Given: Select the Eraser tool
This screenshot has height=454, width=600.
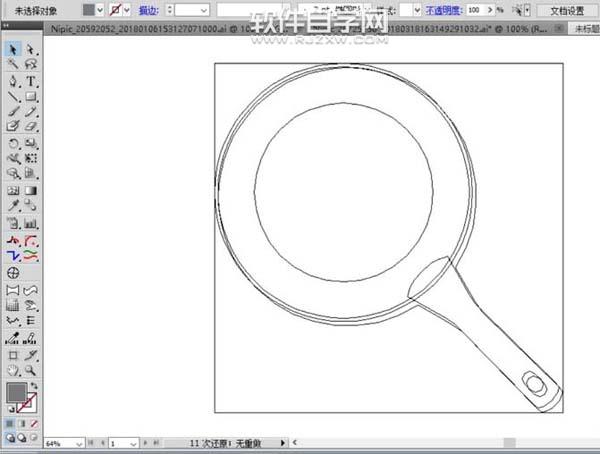Looking at the screenshot, I should (x=31, y=126).
